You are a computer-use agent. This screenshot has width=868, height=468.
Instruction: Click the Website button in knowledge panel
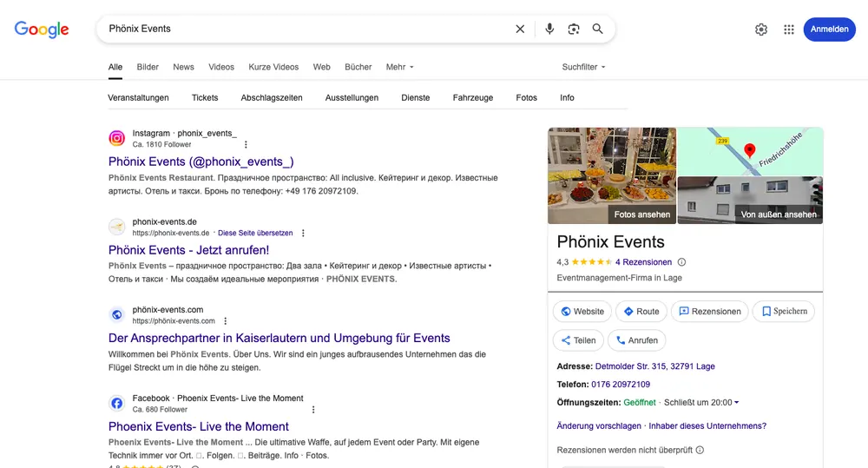[582, 312]
